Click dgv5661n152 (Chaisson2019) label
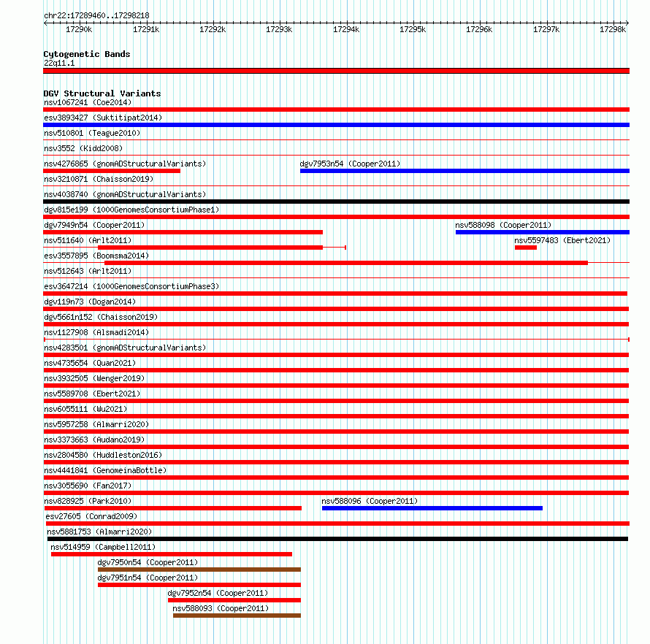Screen dimensions: 650x644 (101, 317)
